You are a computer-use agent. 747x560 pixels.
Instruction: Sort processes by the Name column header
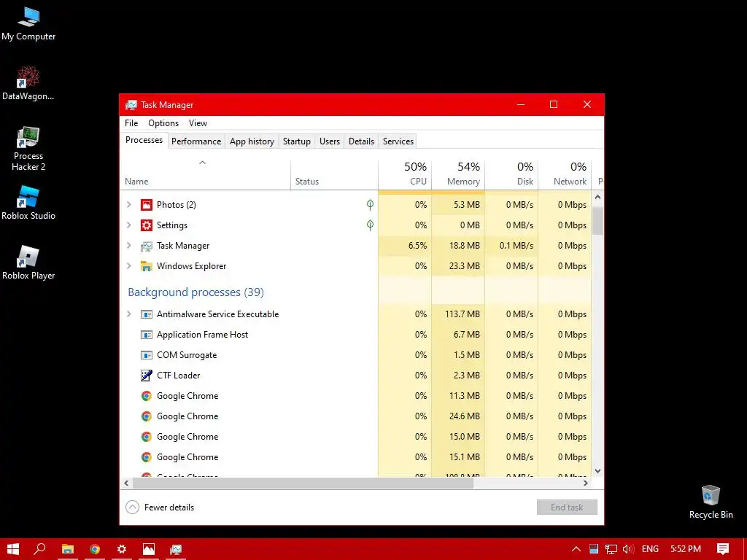205,174
